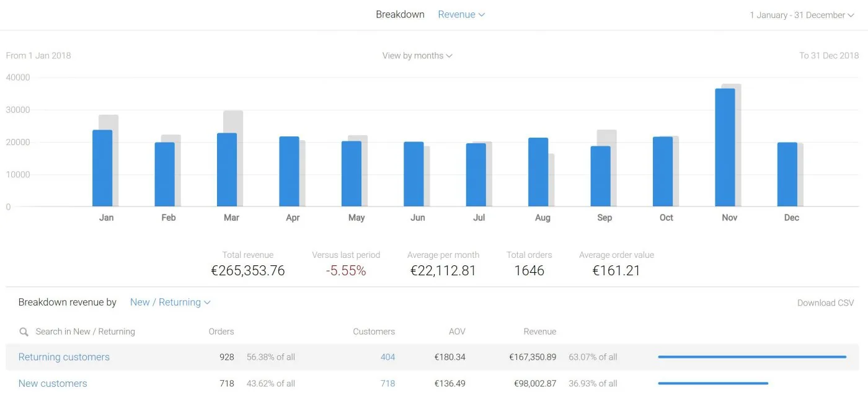868x403 pixels.
Task: Change the New / Returning breakdown dropdown
Action: tap(170, 302)
